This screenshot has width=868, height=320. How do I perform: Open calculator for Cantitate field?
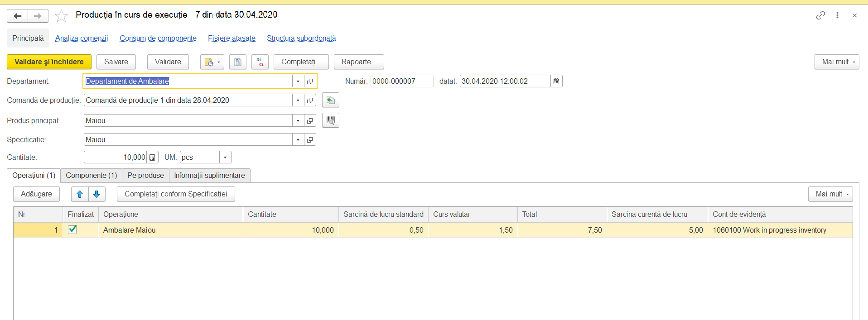(x=152, y=158)
